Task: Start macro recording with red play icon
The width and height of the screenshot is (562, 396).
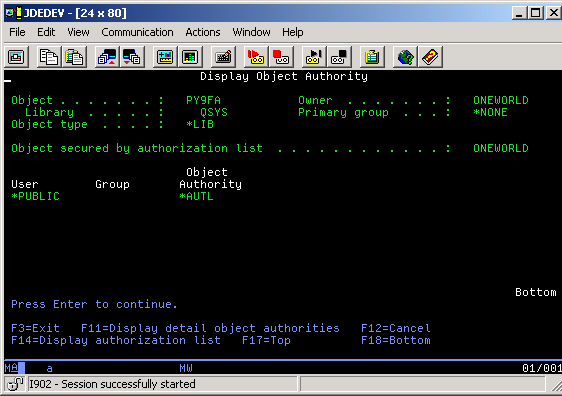Action: coord(256,57)
